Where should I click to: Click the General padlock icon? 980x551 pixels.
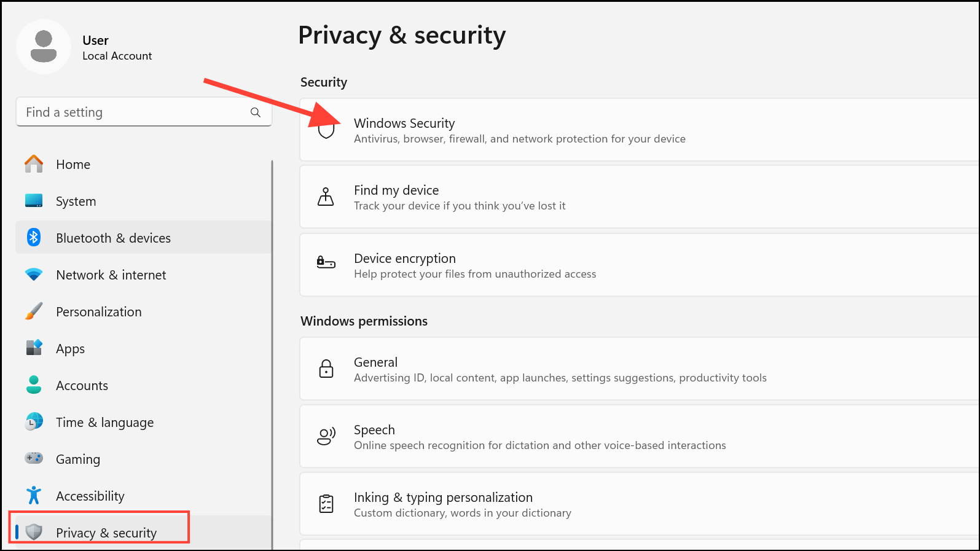(x=326, y=369)
